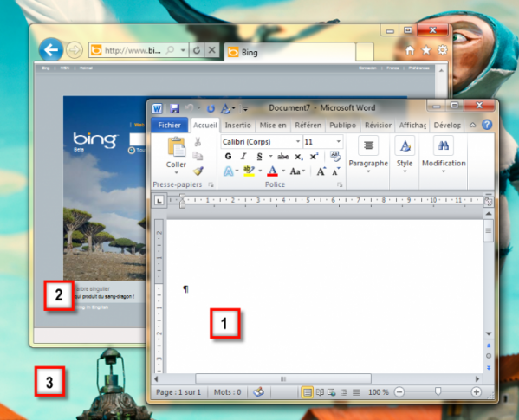Image resolution: width=519 pixels, height=420 pixels.
Task: Switch to the Insertion ribbon tab
Action: [x=237, y=126]
